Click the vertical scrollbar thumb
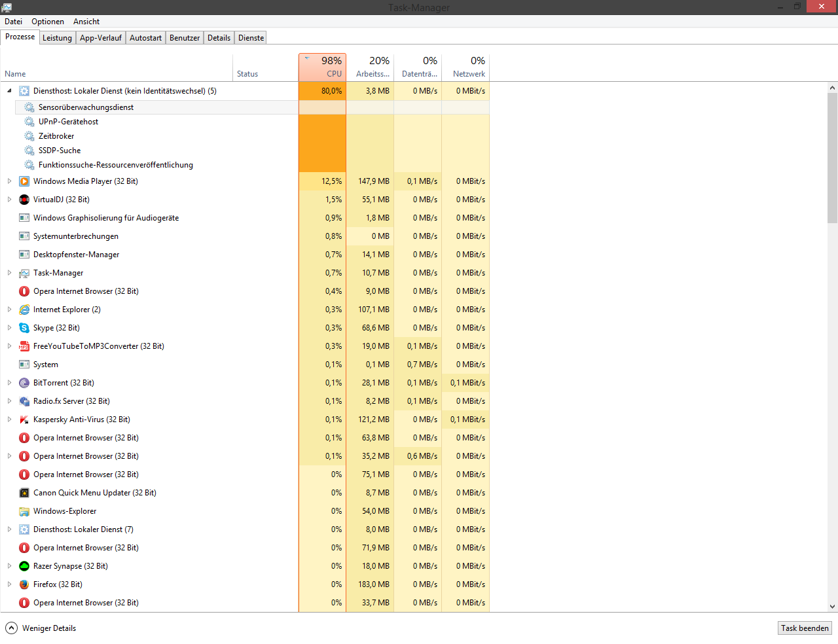 [832, 158]
